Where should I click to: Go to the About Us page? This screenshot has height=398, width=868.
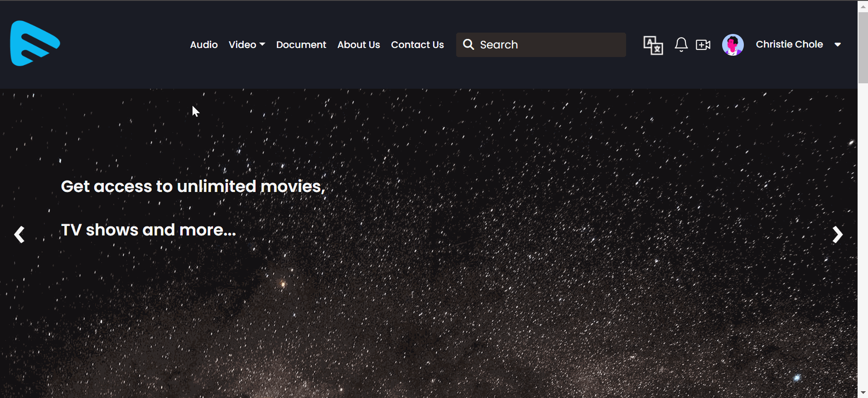[358, 45]
